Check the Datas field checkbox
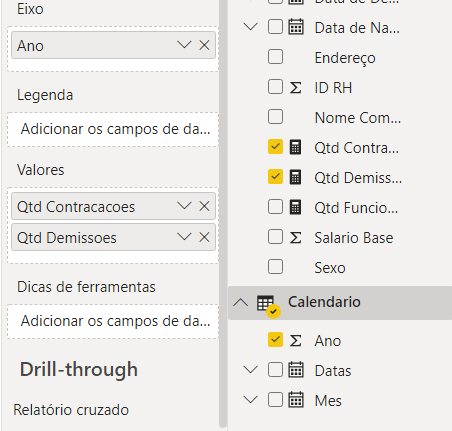The width and height of the screenshot is (452, 431). click(x=275, y=370)
